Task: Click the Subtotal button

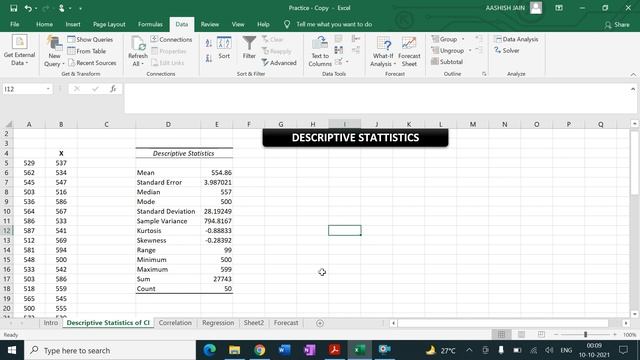Action: pos(447,62)
